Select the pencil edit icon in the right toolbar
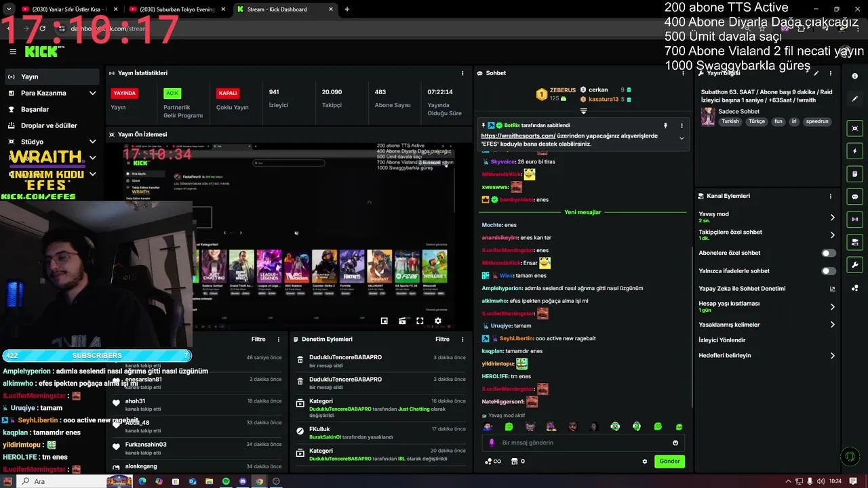The image size is (868, 488). click(x=855, y=99)
